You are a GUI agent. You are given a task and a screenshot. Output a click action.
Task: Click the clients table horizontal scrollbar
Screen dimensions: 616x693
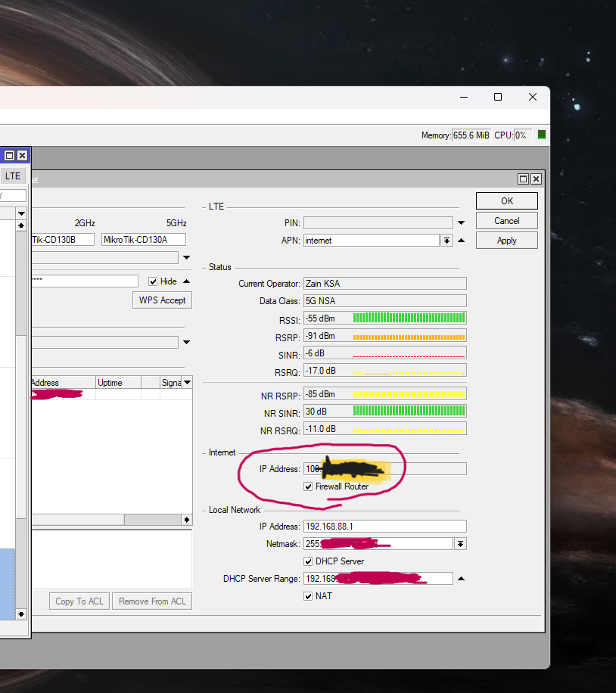click(153, 520)
